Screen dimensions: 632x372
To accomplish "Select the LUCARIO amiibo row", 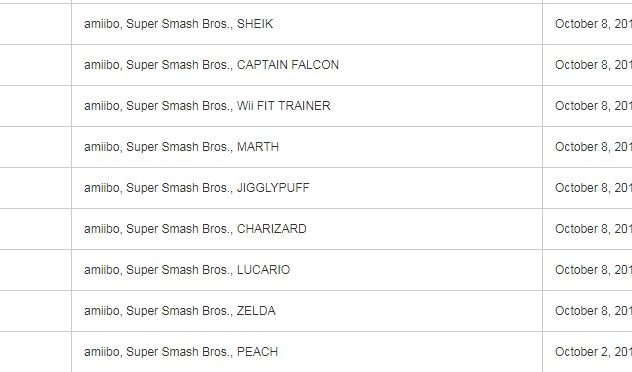I will point(187,270).
